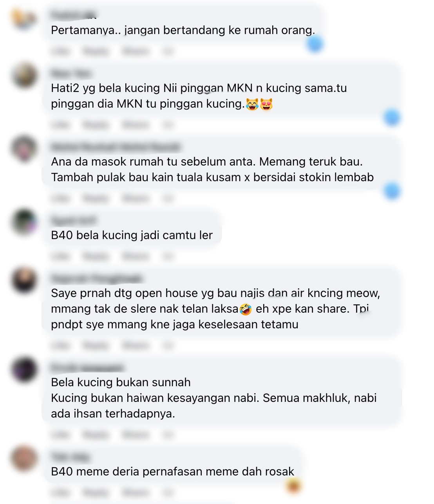This screenshot has width=434, height=504.
Task: Click Like under 'Hati2 yg bela kucing' comment
Action: [61, 125]
